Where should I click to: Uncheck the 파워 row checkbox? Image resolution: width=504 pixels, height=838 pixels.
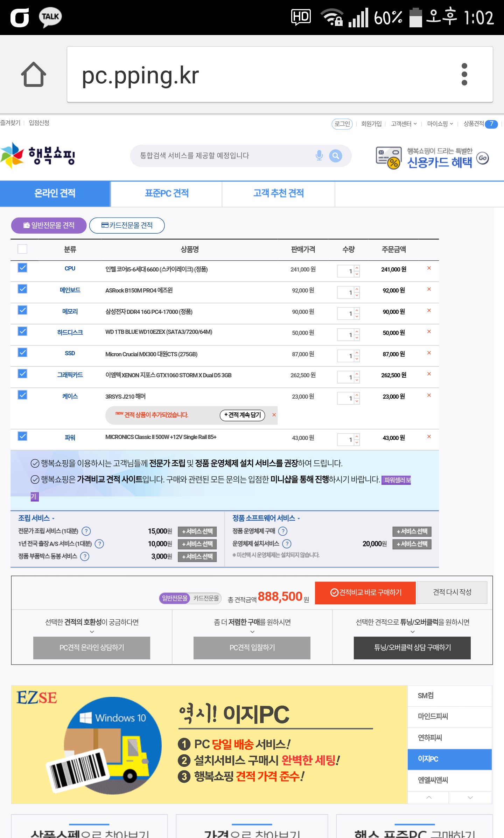(x=22, y=436)
